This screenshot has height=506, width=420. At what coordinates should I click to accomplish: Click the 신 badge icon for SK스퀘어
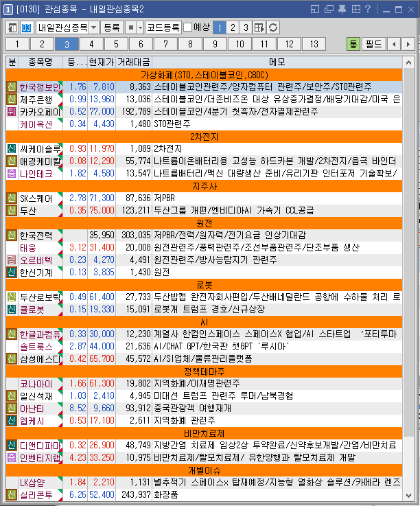pos(12,198)
